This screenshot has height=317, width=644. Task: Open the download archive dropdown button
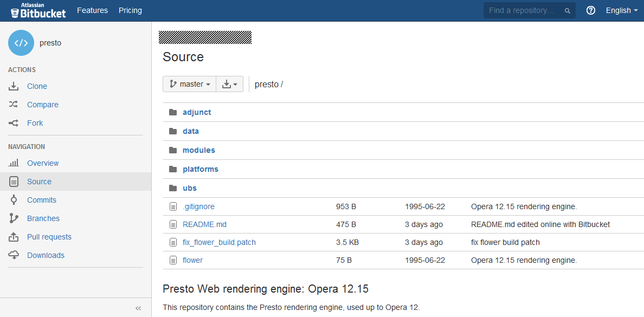click(230, 84)
